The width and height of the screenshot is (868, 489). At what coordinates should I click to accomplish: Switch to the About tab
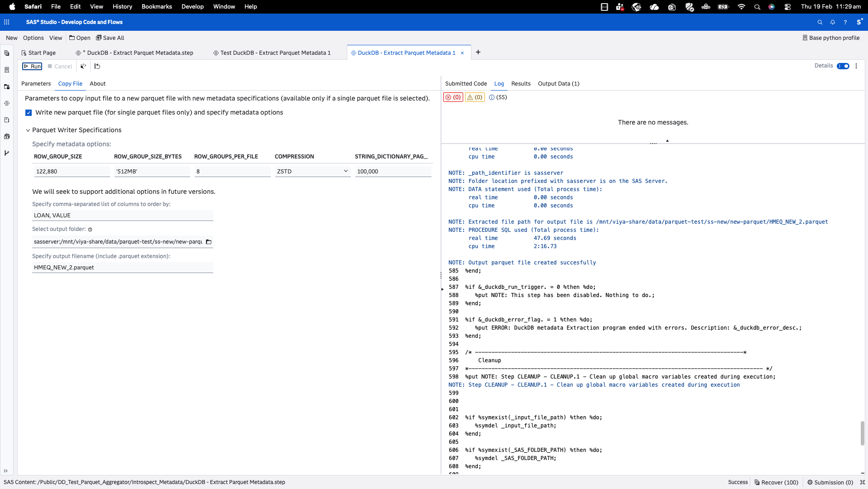97,84
